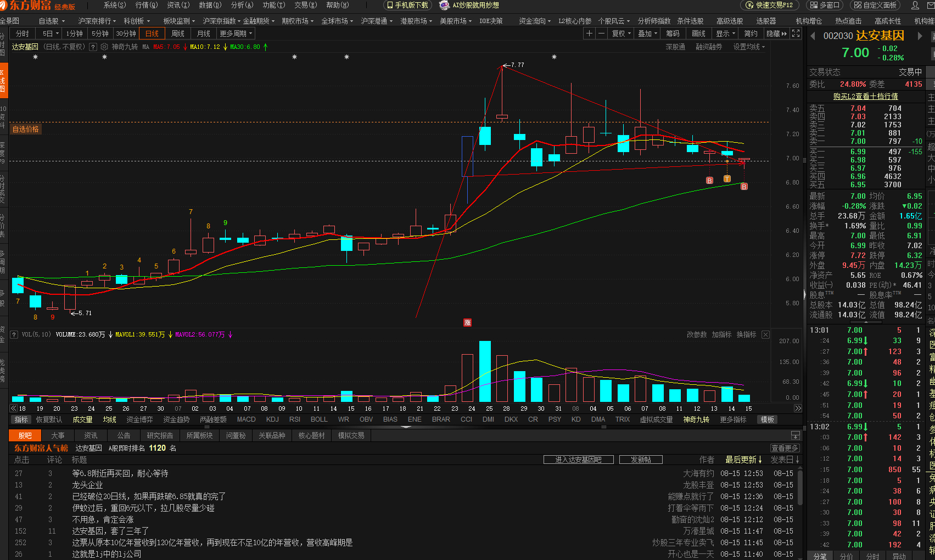
Task: Jump chart timeline to latest with right double-arrow
Action: point(798,408)
